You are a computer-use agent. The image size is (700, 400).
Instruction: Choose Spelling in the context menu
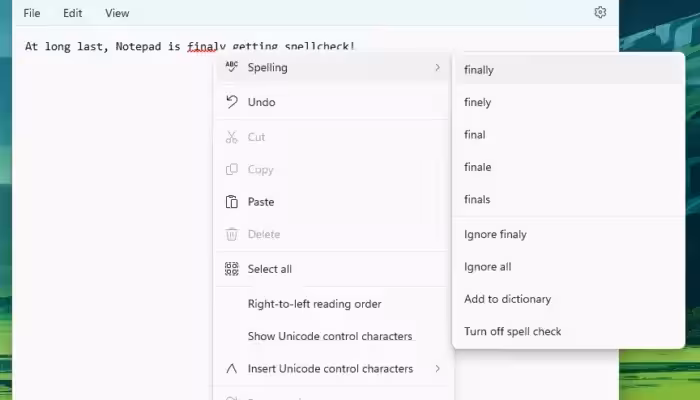[x=332, y=67]
